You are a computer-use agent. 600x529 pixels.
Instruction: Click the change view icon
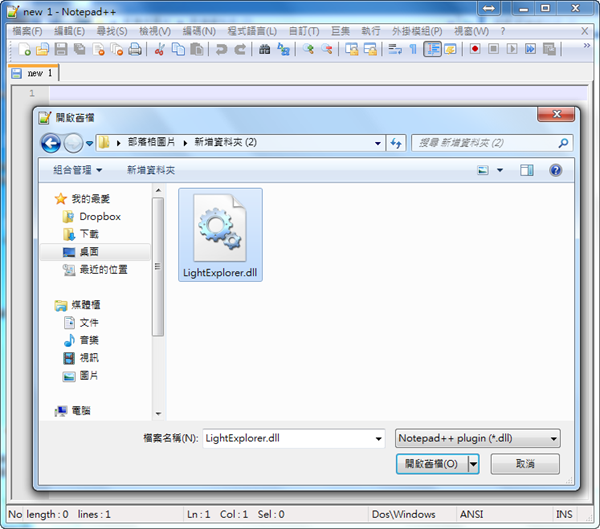click(x=483, y=170)
